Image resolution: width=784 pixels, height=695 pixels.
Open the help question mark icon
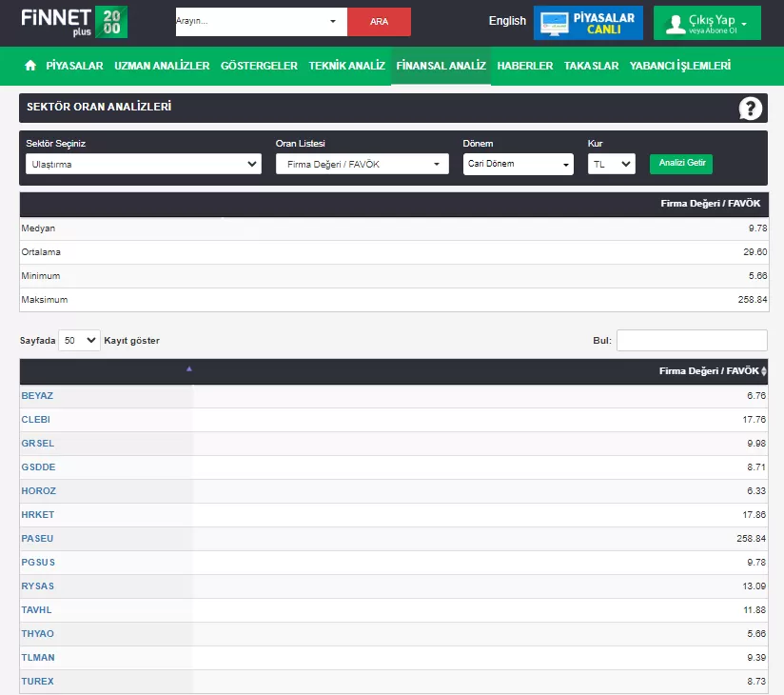tap(751, 109)
